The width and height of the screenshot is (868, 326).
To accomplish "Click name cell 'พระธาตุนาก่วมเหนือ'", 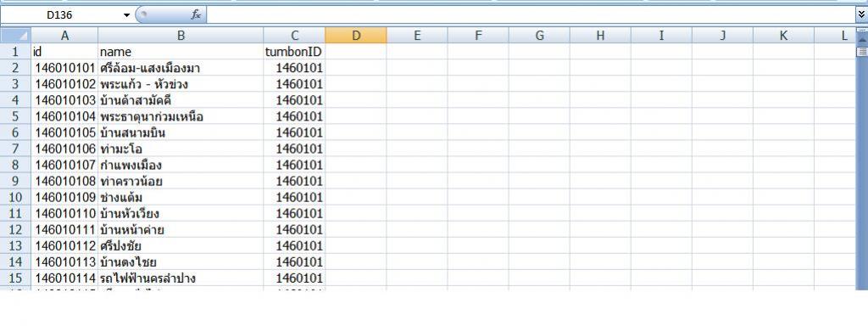I will click(181, 116).
